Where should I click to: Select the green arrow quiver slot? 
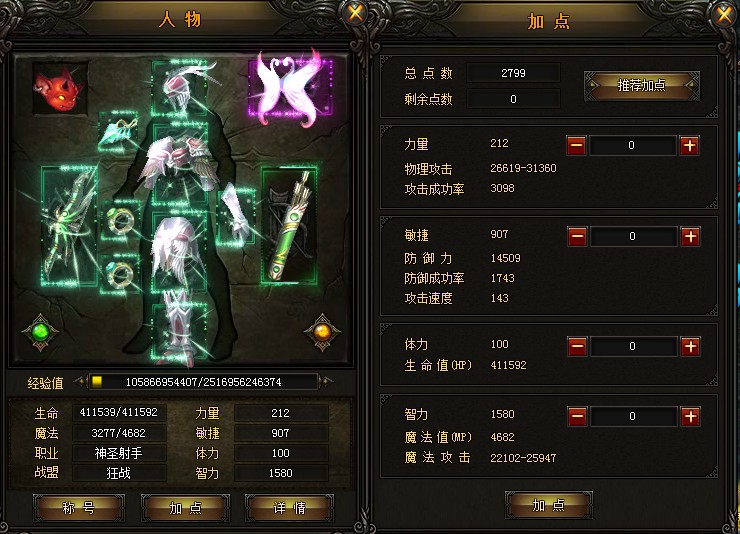(289, 225)
